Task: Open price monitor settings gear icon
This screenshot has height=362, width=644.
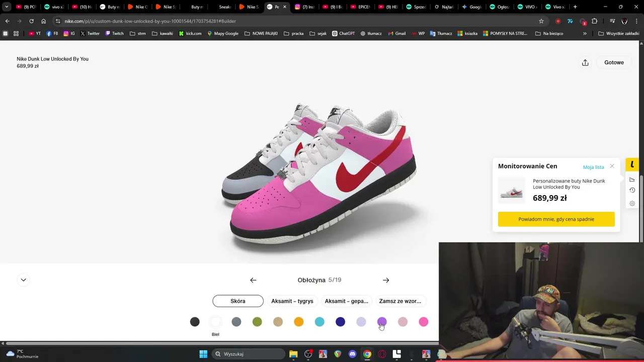Action: click(x=632, y=204)
